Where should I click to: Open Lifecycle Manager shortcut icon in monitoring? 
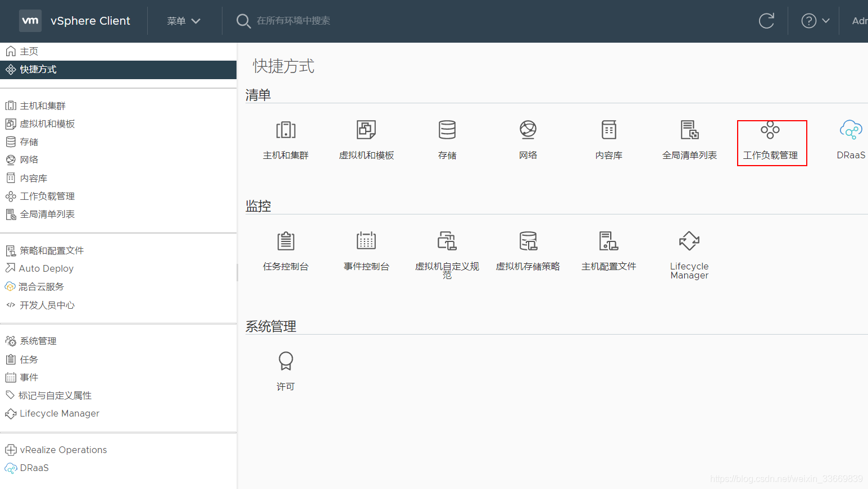click(689, 241)
